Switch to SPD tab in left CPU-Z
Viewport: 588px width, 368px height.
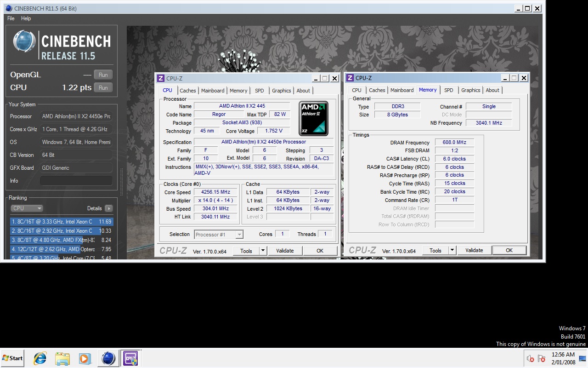point(260,91)
